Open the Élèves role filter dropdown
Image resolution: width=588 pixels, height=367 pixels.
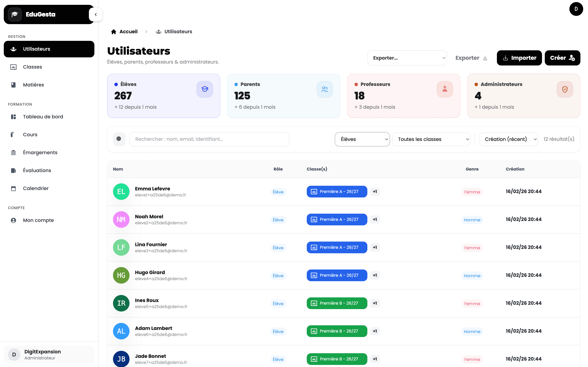click(362, 139)
